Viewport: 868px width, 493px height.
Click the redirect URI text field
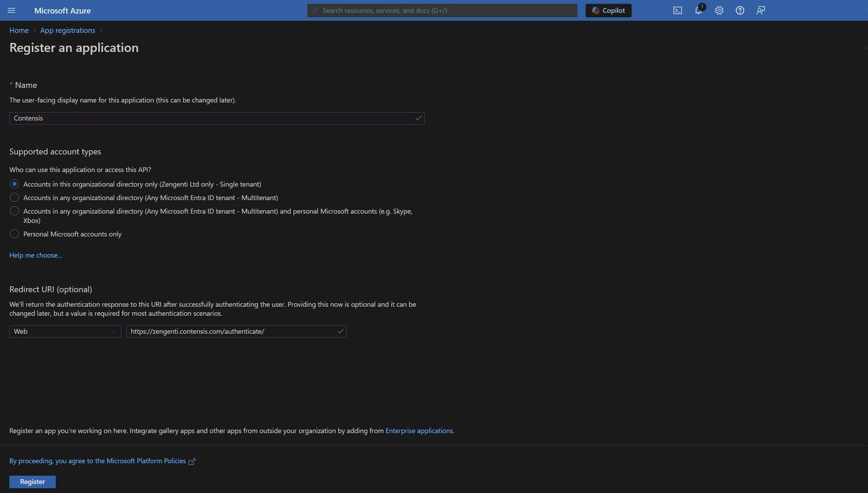[x=236, y=331]
